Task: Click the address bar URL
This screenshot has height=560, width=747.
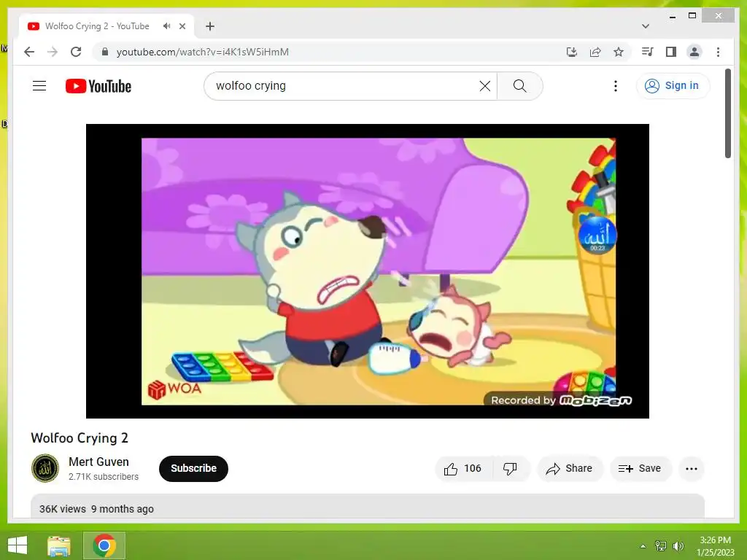Action: (203, 52)
